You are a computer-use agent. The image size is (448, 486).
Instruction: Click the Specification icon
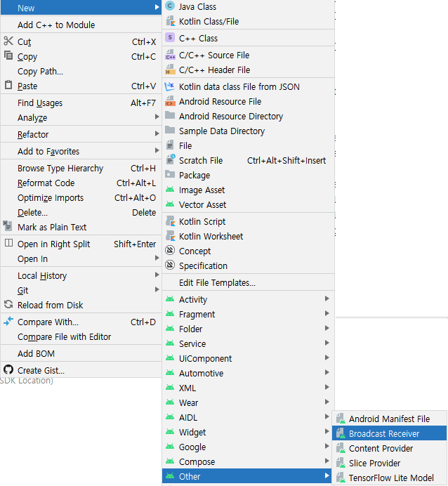(170, 265)
